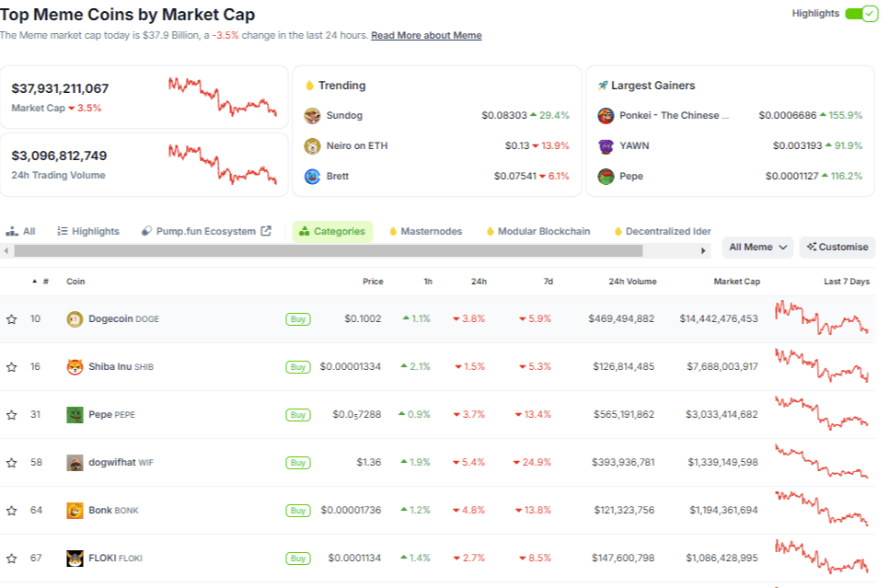This screenshot has width=889, height=588.
Task: Favorite Shiba Inu with the star
Action: tap(11, 367)
